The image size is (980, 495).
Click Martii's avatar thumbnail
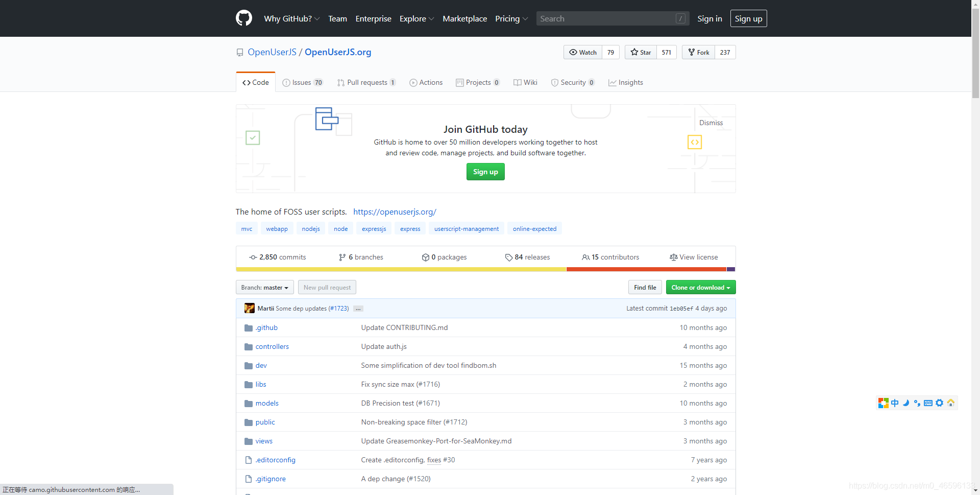click(x=250, y=308)
